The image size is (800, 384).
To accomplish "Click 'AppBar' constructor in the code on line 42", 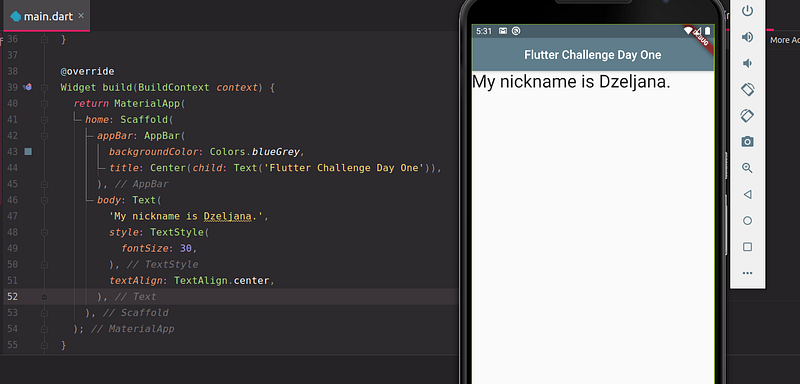I will point(162,136).
